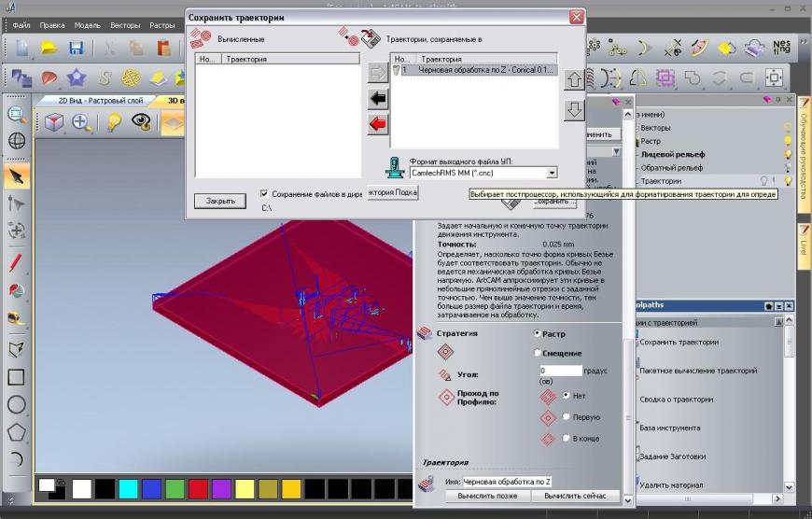
Task: Click the Вычислить позже button
Action: [x=487, y=496]
